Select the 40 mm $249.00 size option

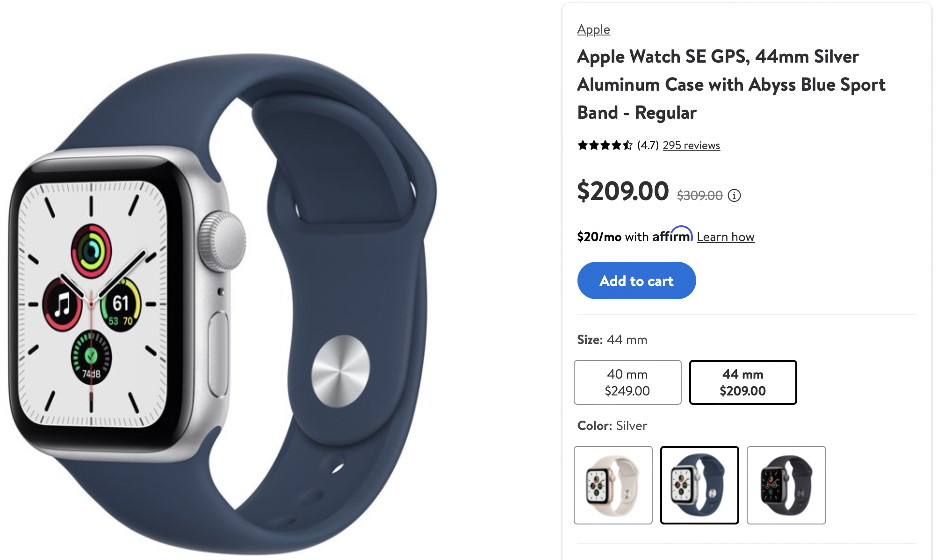pos(627,382)
